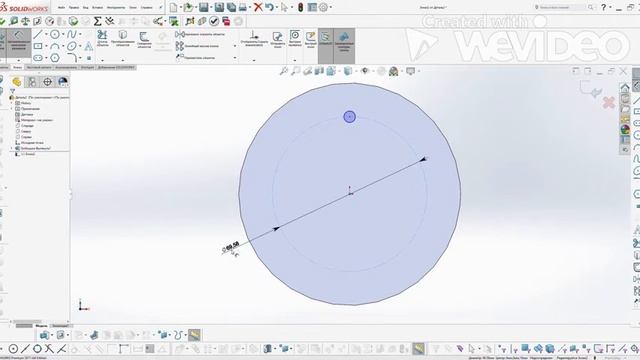640x360 pixels.
Task: Click the Open file icon
Action: (x=188, y=7)
